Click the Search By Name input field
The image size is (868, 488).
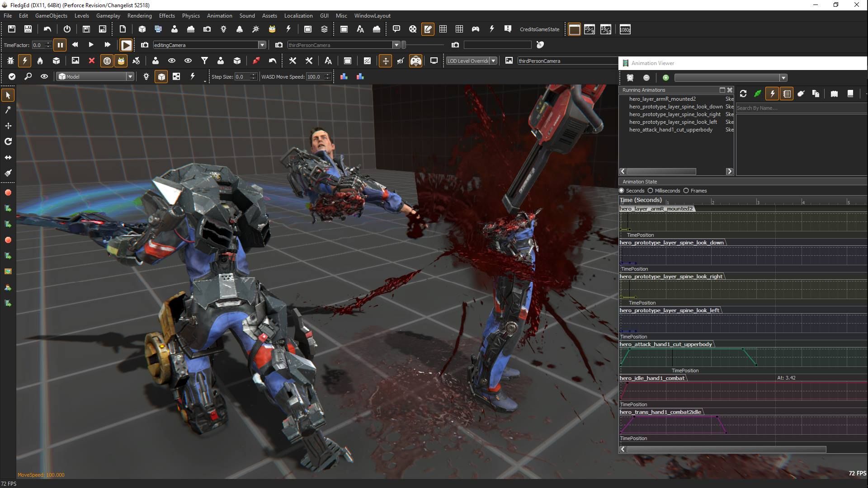pyautogui.click(x=800, y=108)
